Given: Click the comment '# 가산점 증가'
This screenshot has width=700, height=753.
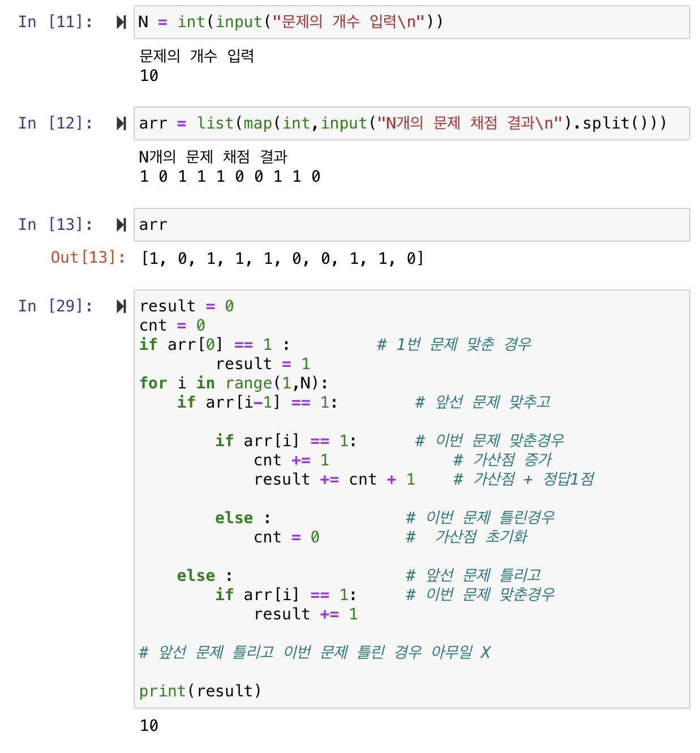Looking at the screenshot, I should tap(503, 460).
